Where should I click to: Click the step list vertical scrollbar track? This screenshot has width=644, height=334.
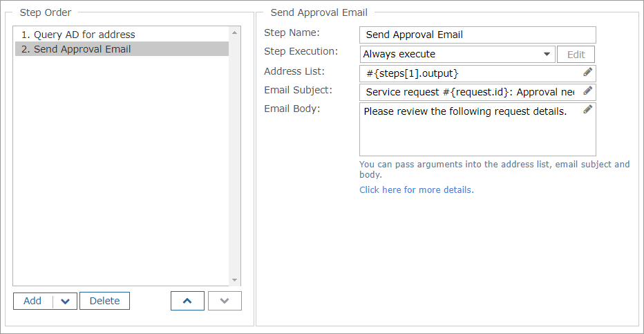coord(234,156)
